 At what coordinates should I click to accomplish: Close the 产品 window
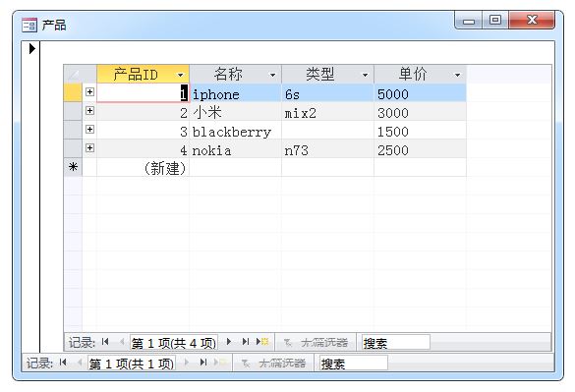click(x=532, y=20)
